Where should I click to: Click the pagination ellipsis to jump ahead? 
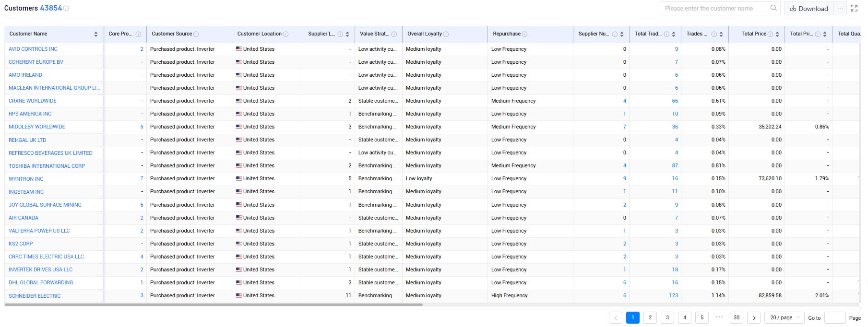click(719, 317)
